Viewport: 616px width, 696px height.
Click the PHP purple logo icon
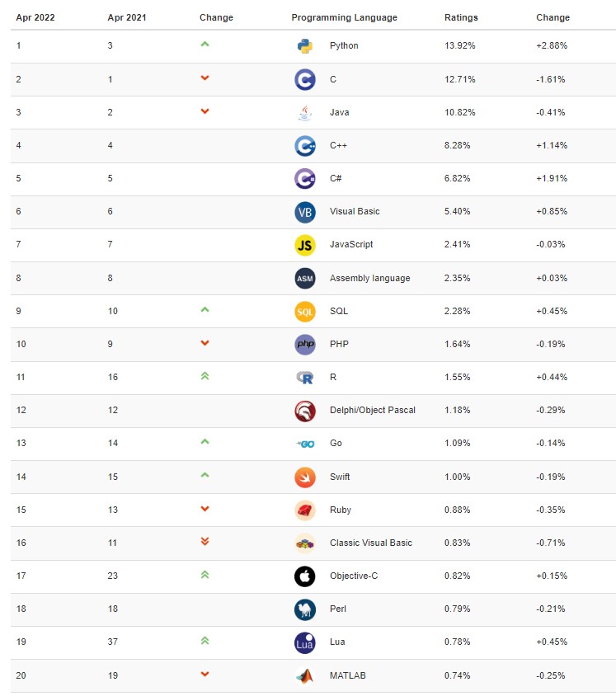305,344
